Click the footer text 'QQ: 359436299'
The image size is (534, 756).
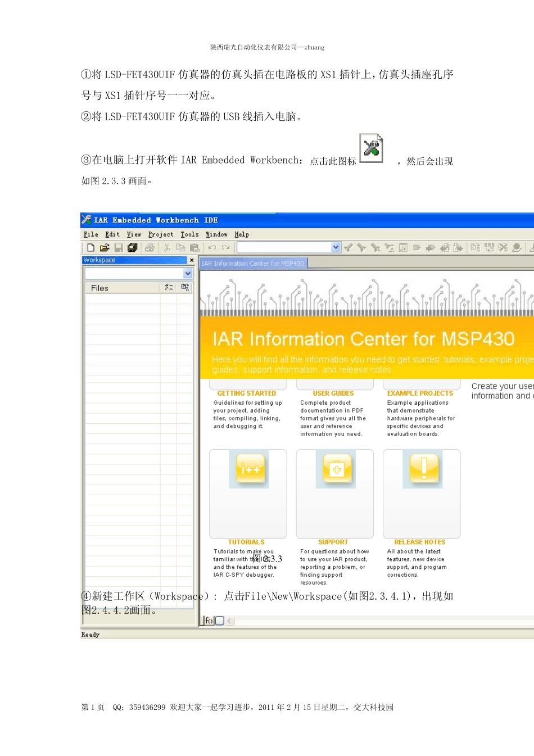[139, 707]
